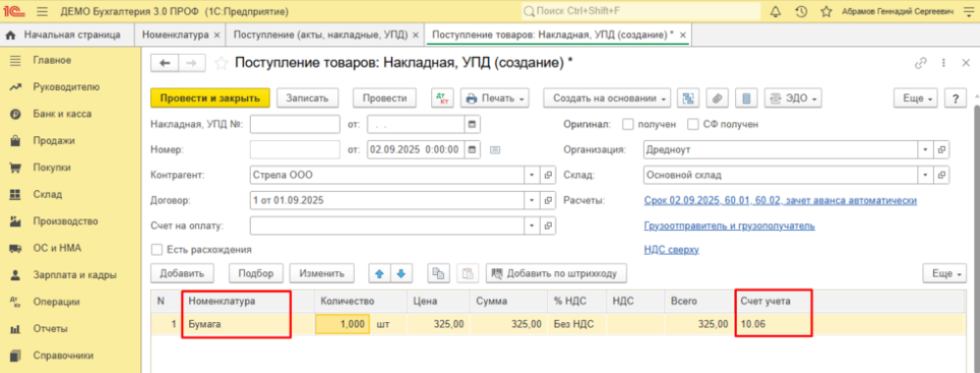980x373 pixels.
Task: Click Провести и закрыть button
Action: coord(210,98)
